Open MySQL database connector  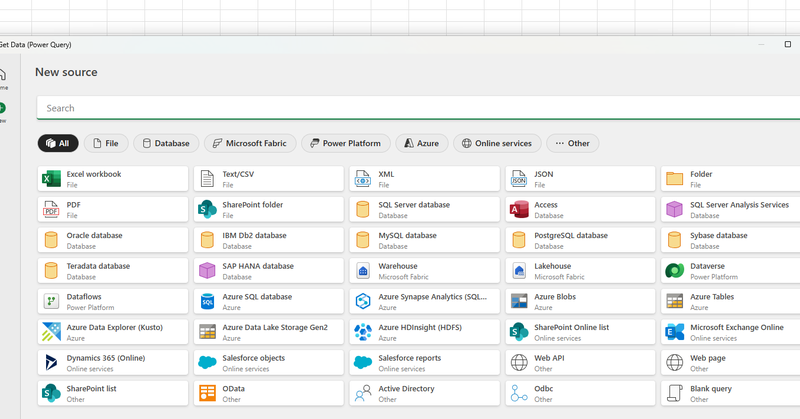[424, 240]
